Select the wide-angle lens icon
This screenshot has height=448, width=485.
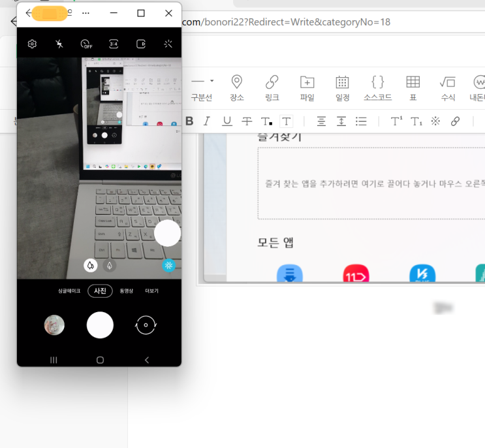[x=90, y=265]
